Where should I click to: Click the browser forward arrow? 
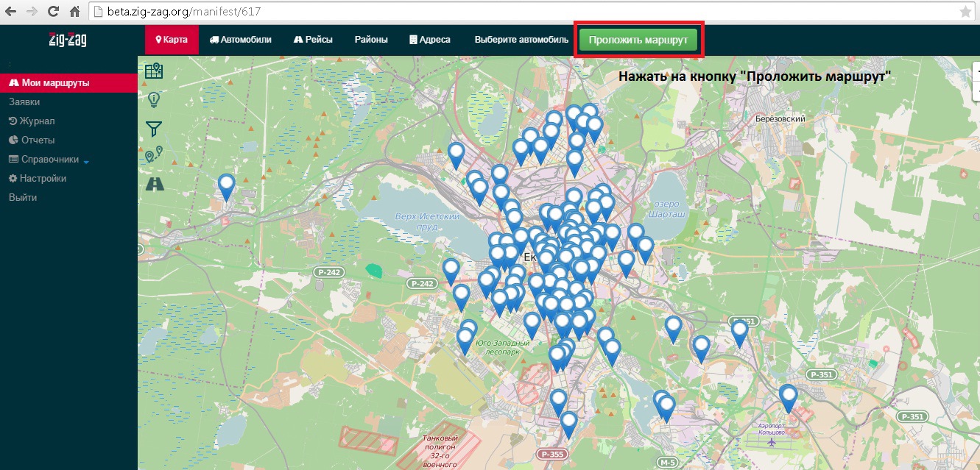(32, 12)
